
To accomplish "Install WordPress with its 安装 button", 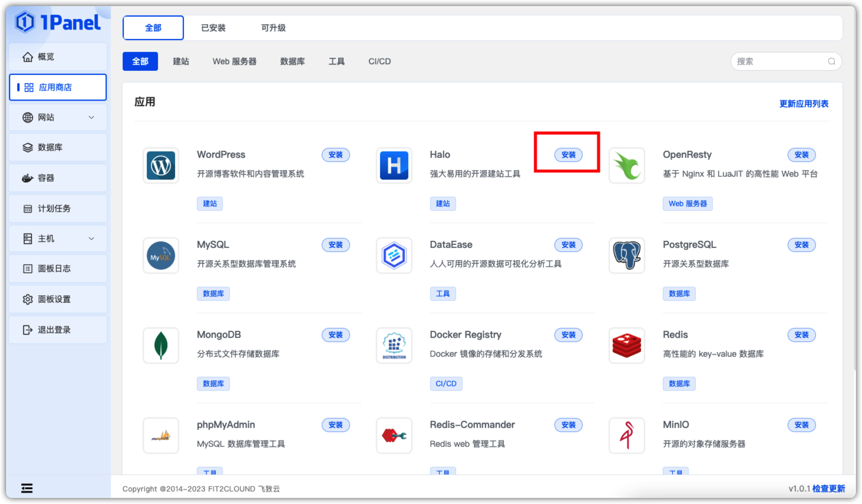I will point(336,155).
